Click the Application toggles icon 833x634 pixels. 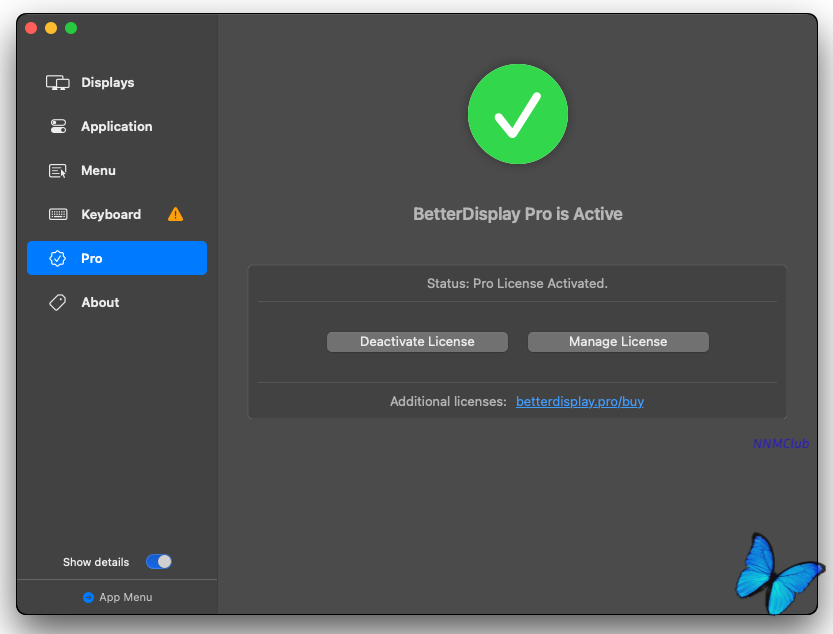pyautogui.click(x=58, y=126)
